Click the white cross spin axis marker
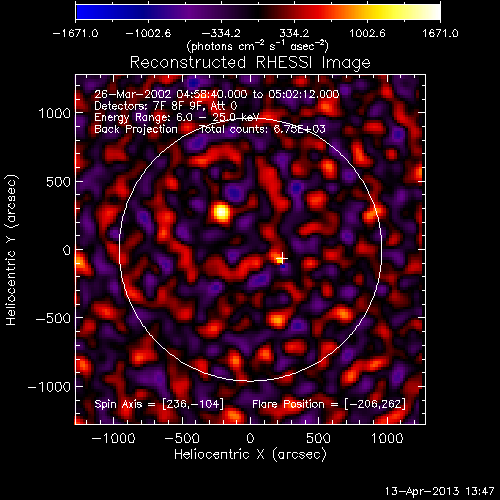500x500 pixels. (282, 258)
